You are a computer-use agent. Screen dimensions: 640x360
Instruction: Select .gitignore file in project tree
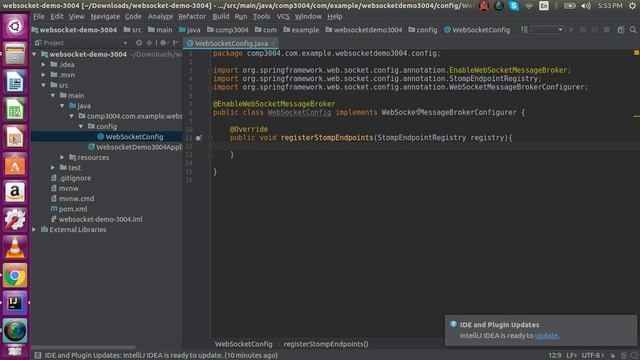click(x=71, y=178)
